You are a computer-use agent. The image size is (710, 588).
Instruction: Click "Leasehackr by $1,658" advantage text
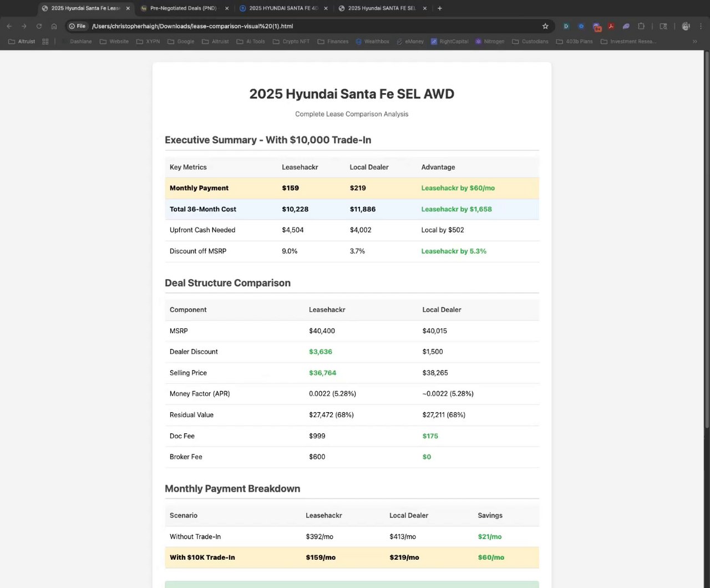(457, 209)
